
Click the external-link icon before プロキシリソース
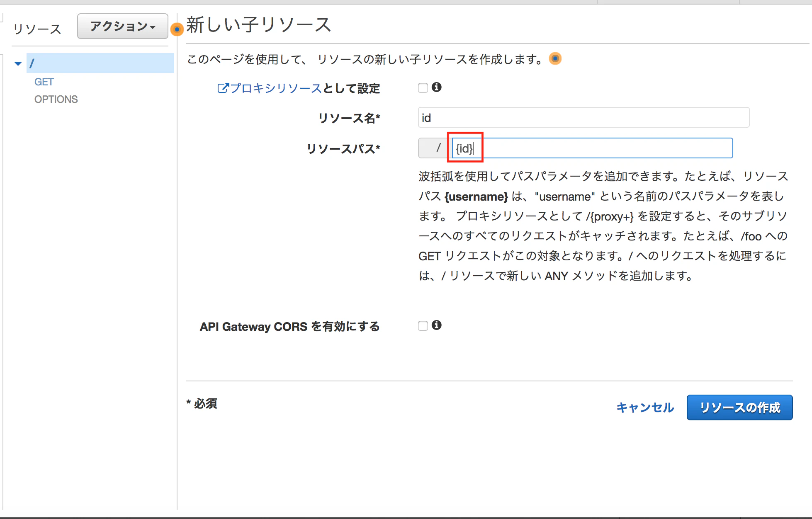click(x=223, y=88)
